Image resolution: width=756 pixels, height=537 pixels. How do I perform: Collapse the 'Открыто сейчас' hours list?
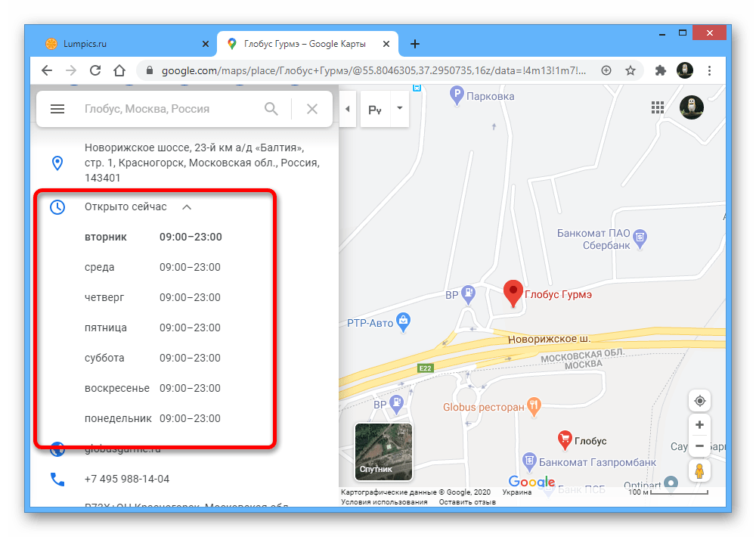pos(187,206)
